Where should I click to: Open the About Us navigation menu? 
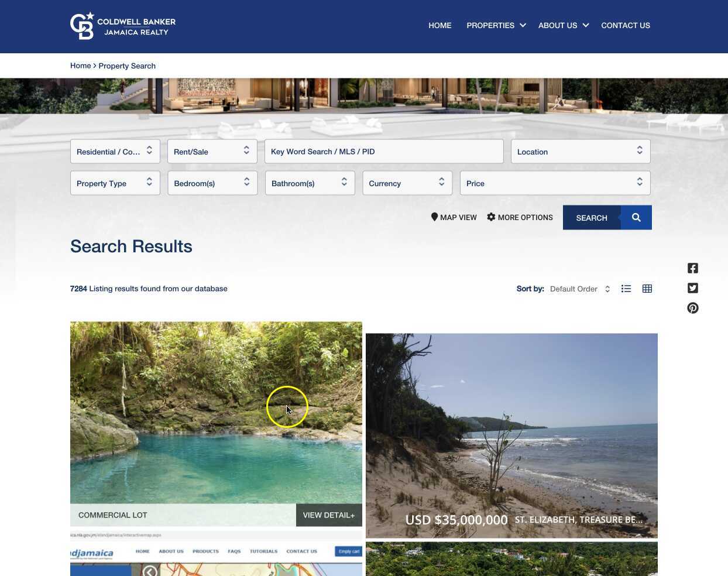(564, 25)
